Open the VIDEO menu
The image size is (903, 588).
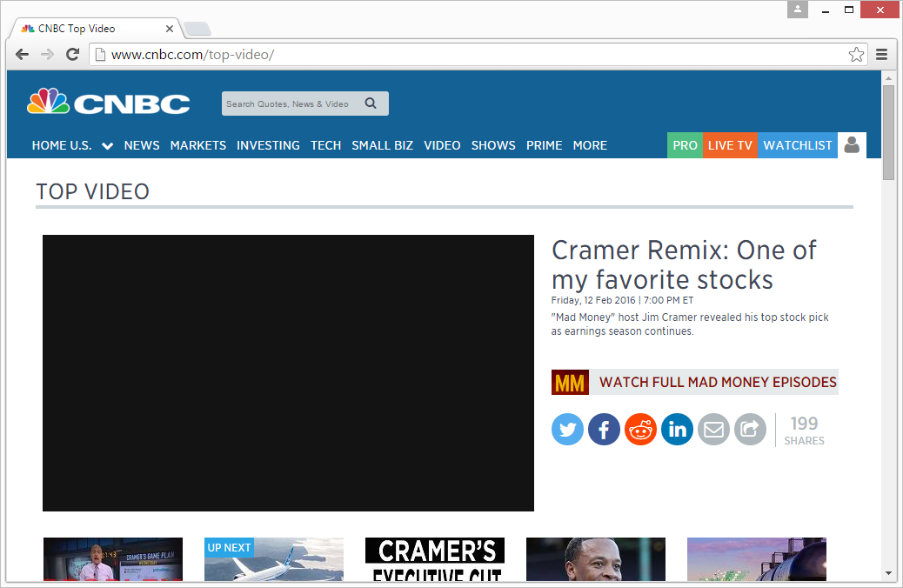[442, 146]
